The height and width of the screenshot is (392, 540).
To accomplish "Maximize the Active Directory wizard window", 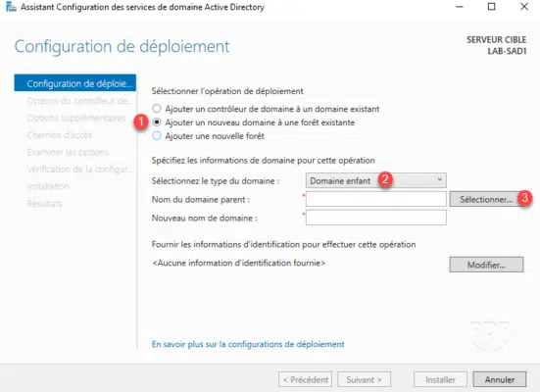I will 492,7.
